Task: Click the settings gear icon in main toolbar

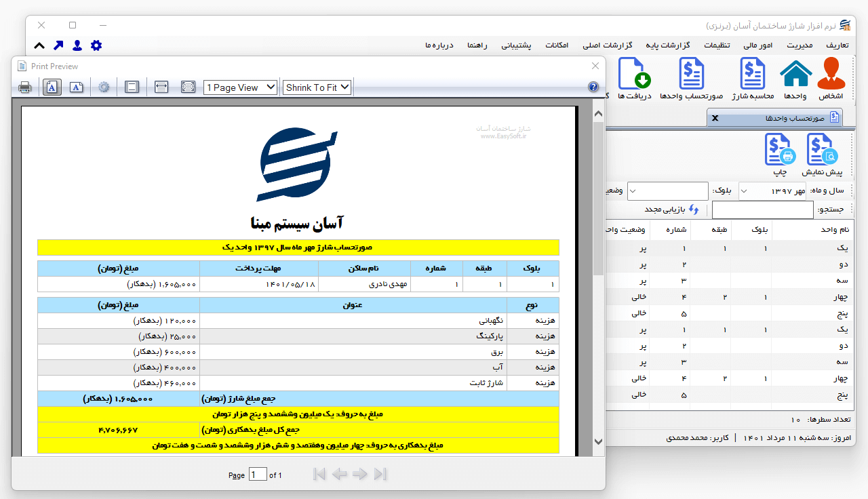Action: click(x=96, y=45)
